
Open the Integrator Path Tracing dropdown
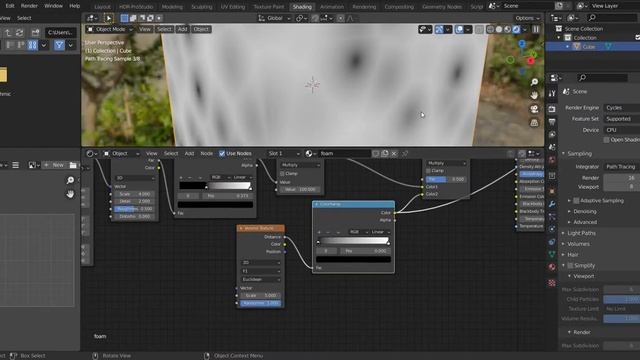tap(621, 167)
